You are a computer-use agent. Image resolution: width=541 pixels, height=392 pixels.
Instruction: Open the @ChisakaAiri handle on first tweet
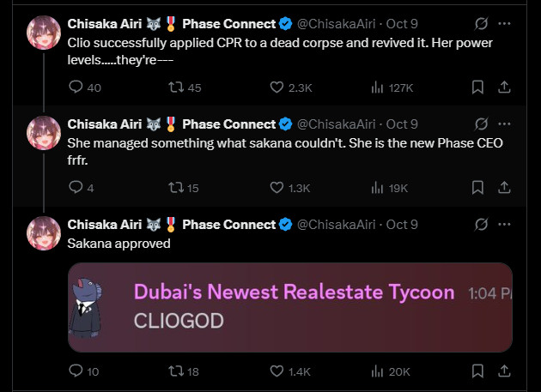pyautogui.click(x=337, y=24)
